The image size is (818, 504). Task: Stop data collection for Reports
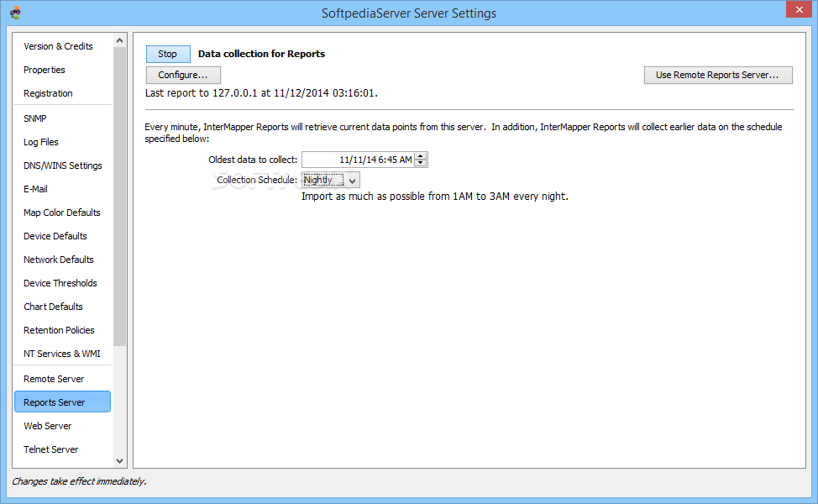167,54
